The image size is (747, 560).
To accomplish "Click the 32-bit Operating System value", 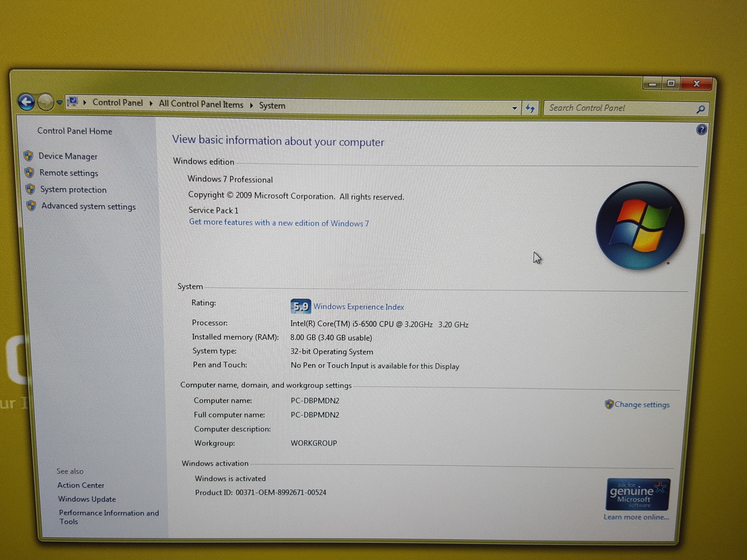I will [332, 352].
